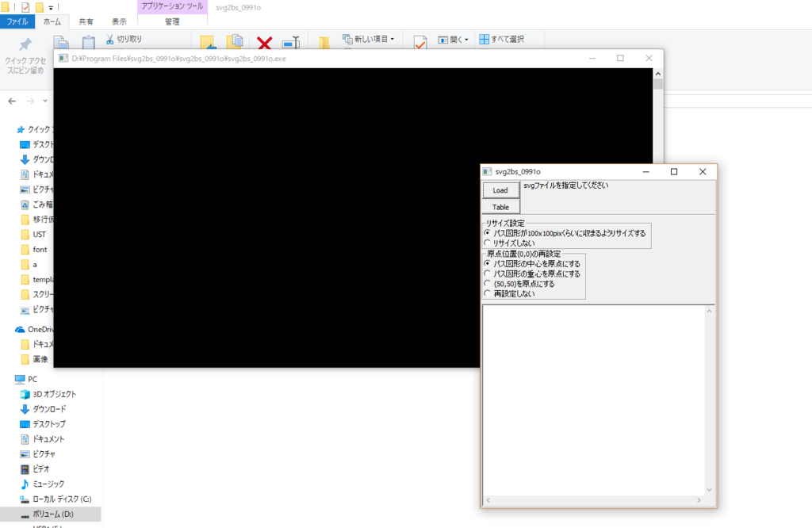Screen dimensions: 812x528
Task: Click the properties checkmark icon in ribbon
Action: (x=420, y=43)
